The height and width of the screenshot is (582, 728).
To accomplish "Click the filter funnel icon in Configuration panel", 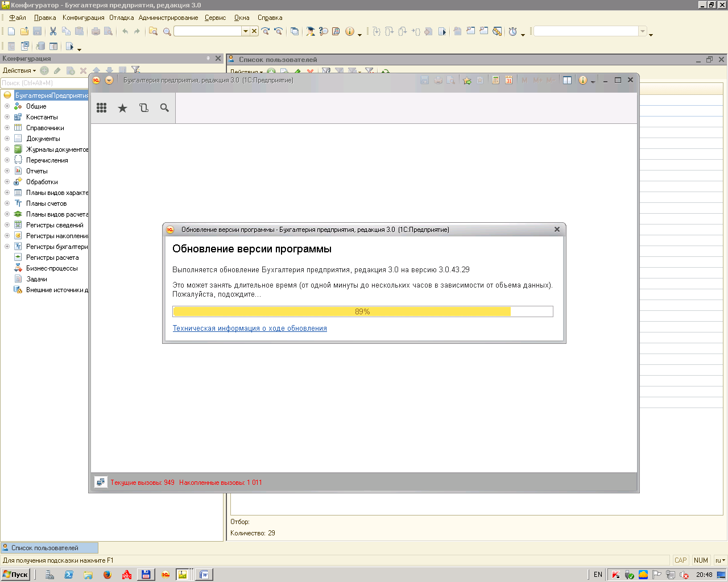I will click(135, 70).
